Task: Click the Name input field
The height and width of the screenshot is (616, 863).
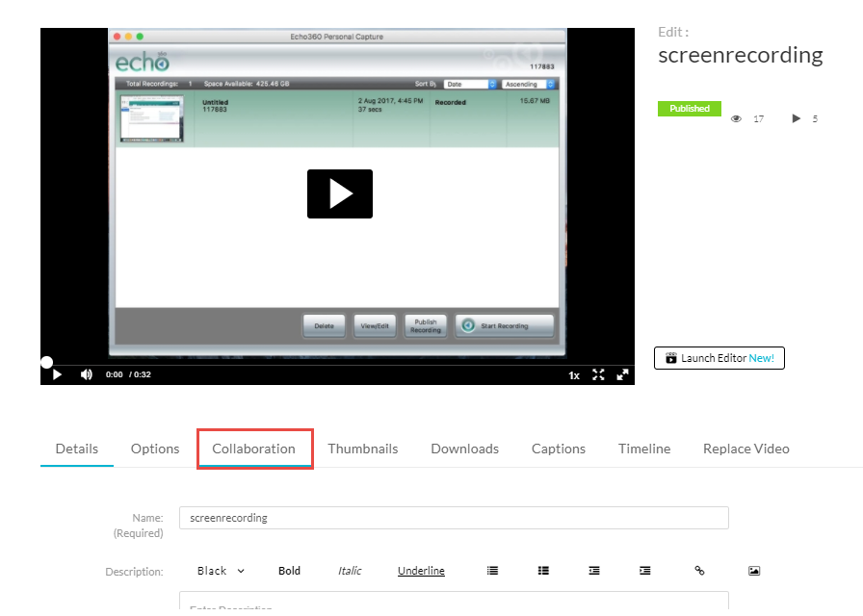Action: pos(454,518)
